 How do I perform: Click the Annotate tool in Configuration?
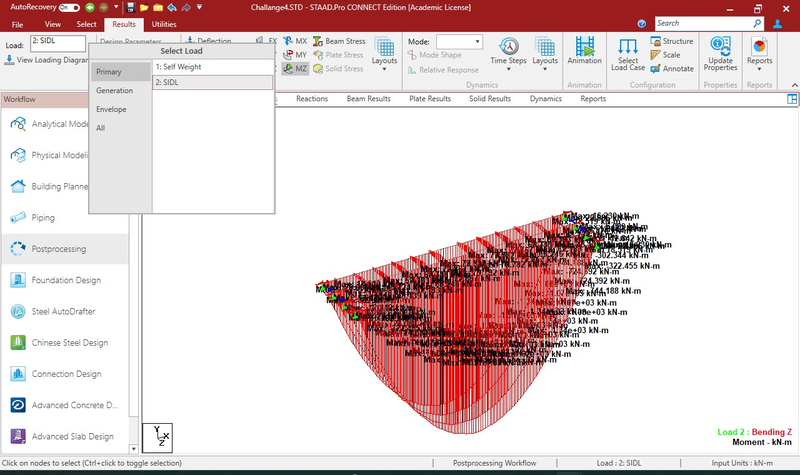(x=671, y=69)
